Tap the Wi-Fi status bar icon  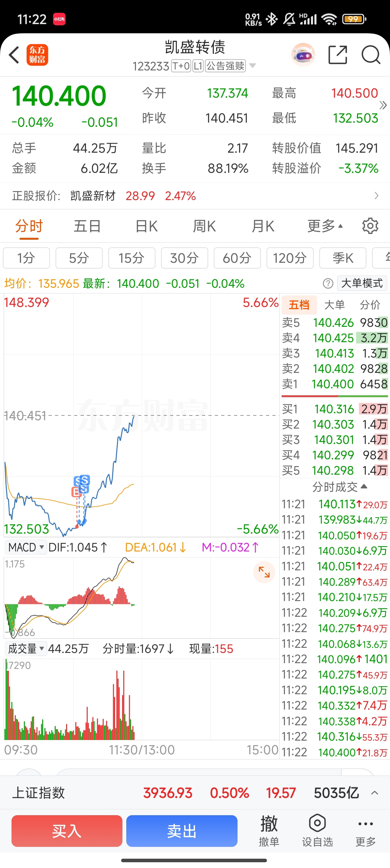(329, 19)
